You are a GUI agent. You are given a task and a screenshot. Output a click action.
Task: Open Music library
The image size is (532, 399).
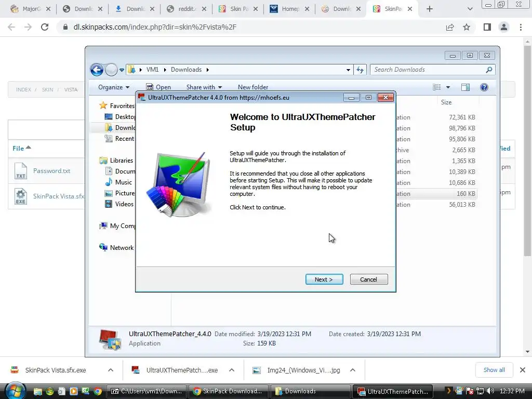(x=118, y=182)
